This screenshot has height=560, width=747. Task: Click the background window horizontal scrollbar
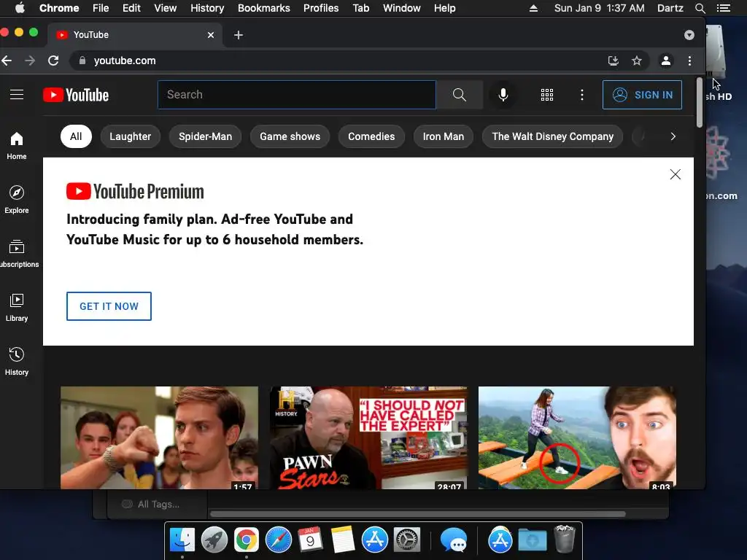[x=418, y=514]
